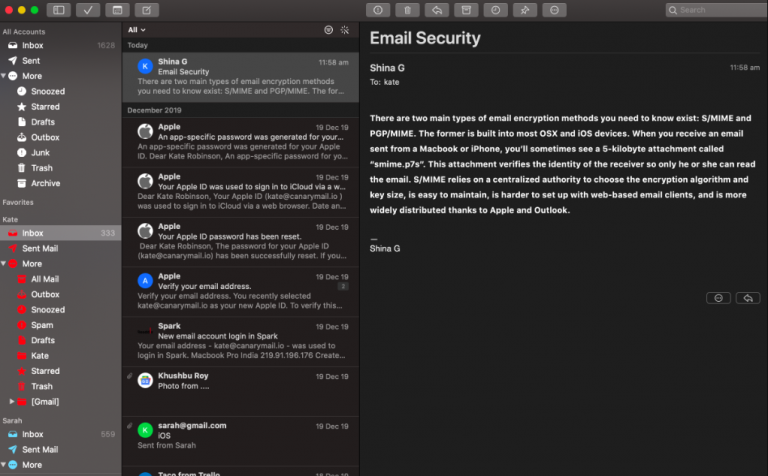
Task: Select Sarah's Inbox folder
Action: pos(33,434)
